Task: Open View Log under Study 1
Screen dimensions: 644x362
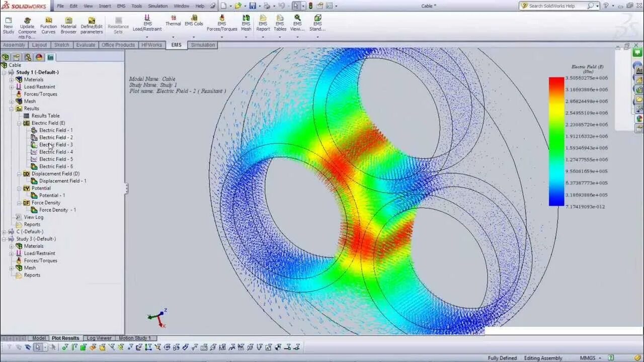Action: (30, 217)
